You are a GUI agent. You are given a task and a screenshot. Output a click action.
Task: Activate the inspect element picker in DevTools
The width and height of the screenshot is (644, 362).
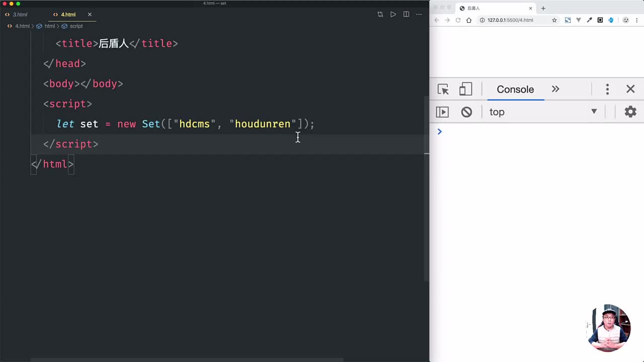(443, 89)
